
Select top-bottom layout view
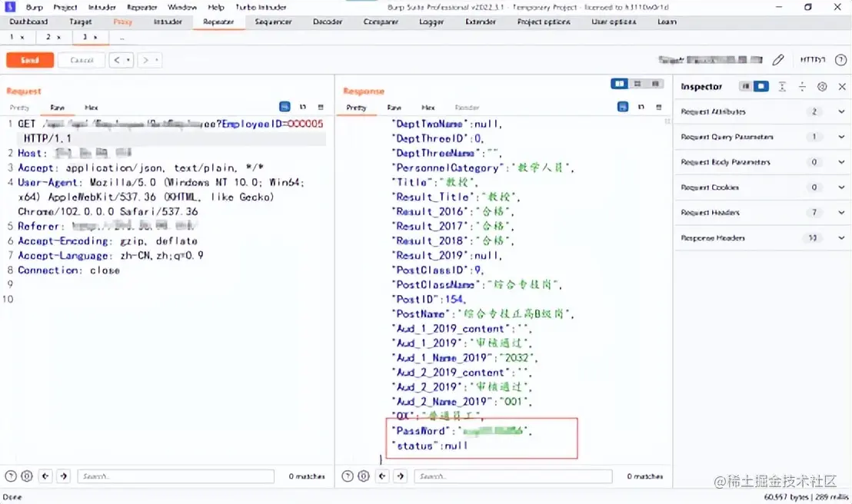tap(637, 84)
